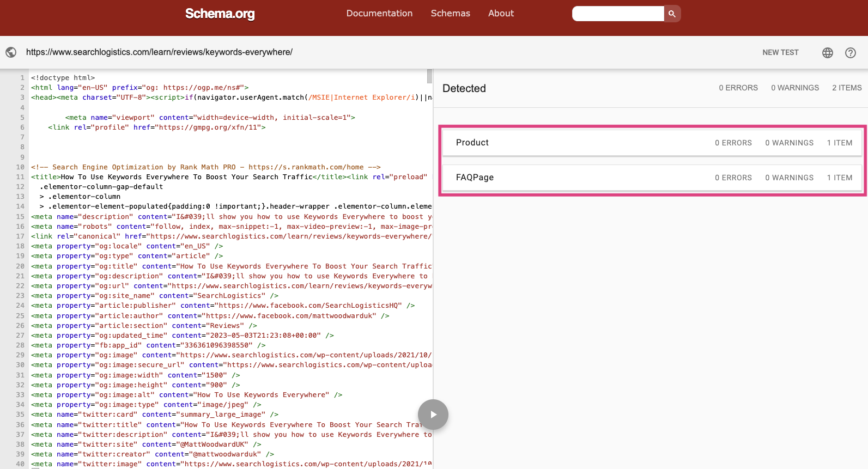Screen dimensions: 868x469
Task: Click line number 20 in the gutter
Action: [x=20, y=266]
